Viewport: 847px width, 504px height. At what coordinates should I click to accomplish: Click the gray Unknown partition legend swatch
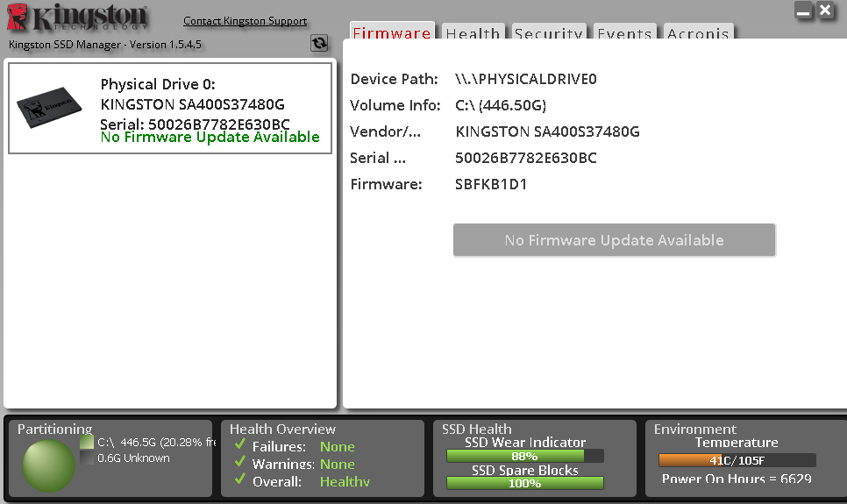tap(87, 458)
